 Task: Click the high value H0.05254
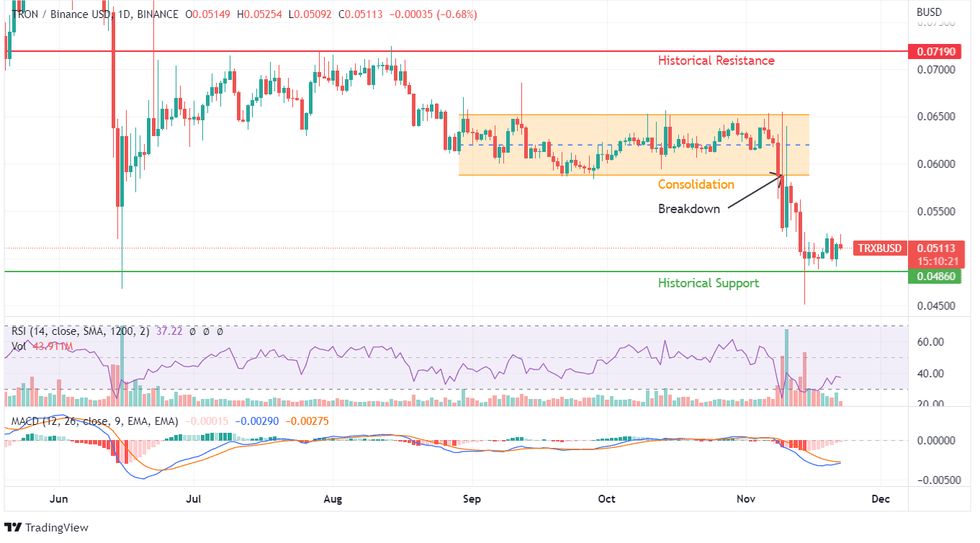(261, 14)
